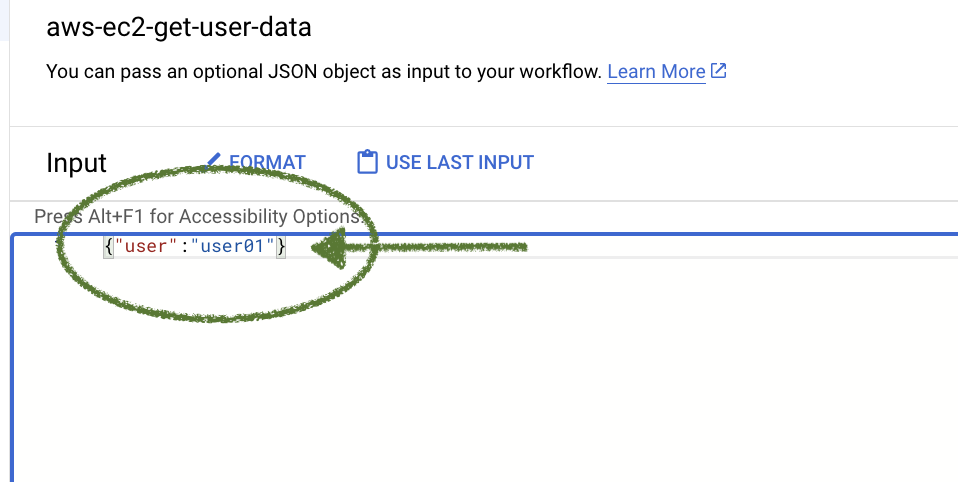Place cursor at the closing curly brace
The width and height of the screenshot is (958, 482).
coord(281,247)
